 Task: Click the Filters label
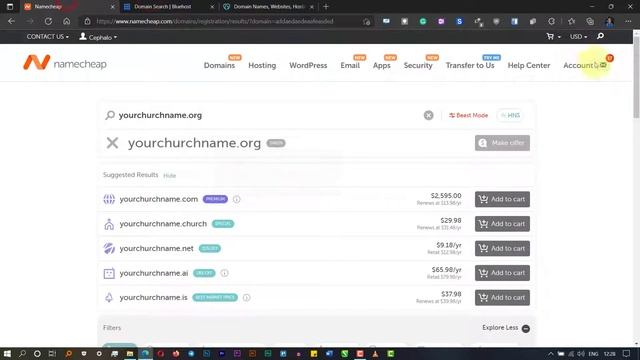112,328
